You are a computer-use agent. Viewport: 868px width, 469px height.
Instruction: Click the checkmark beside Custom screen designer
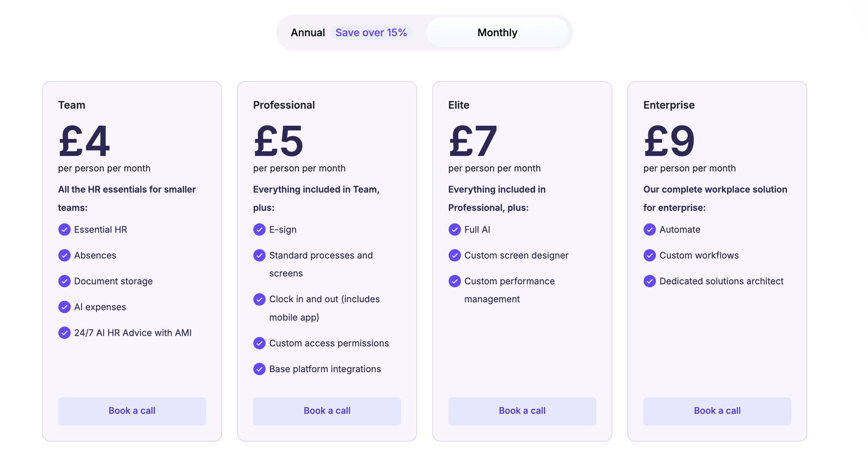tap(454, 255)
